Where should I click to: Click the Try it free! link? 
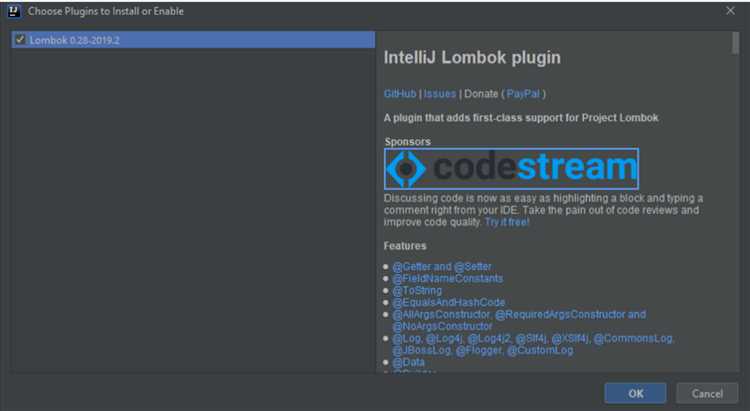pos(507,222)
